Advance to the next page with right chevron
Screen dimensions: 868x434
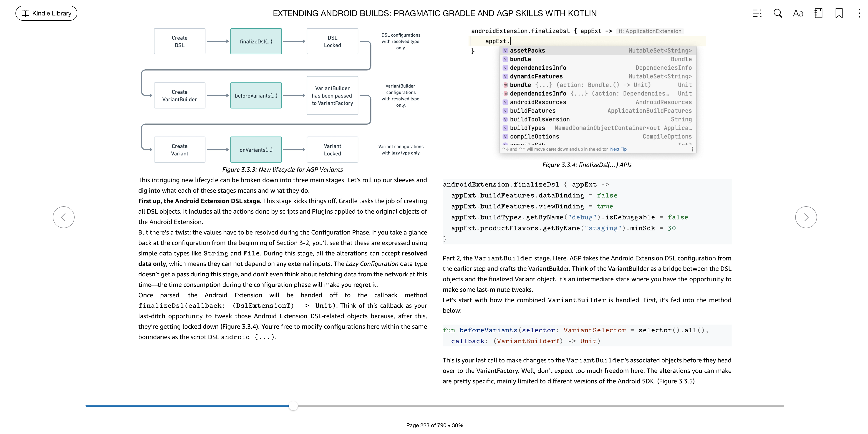(806, 217)
